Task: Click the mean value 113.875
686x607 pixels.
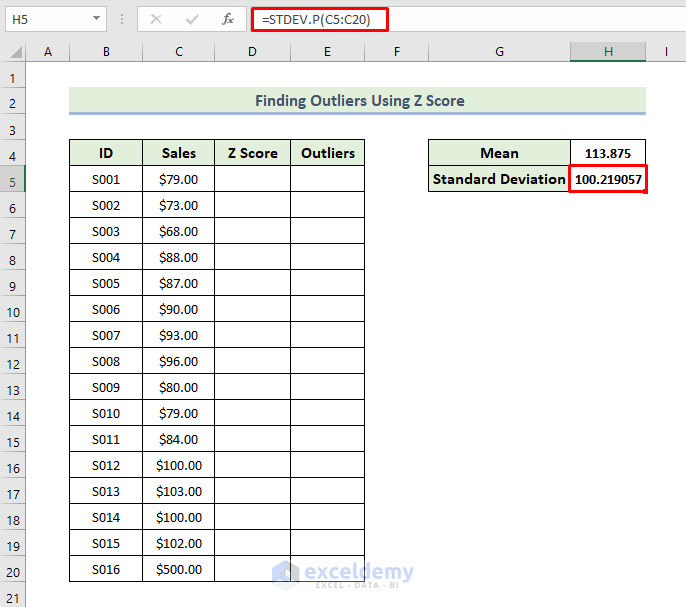Action: point(608,153)
